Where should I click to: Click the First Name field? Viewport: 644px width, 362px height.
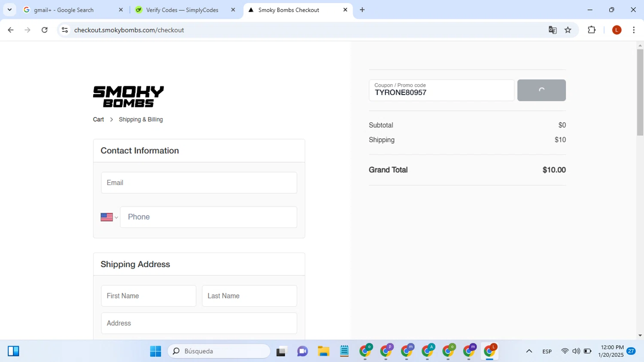pos(149,296)
